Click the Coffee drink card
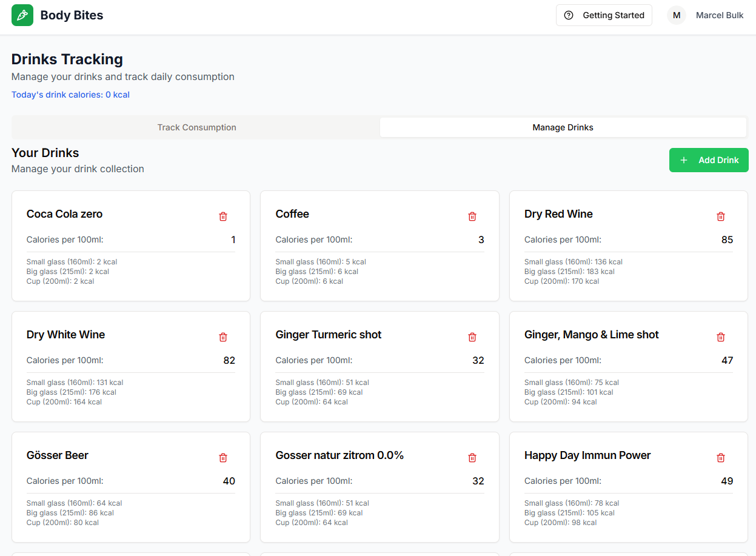756x556 pixels. [x=380, y=246]
